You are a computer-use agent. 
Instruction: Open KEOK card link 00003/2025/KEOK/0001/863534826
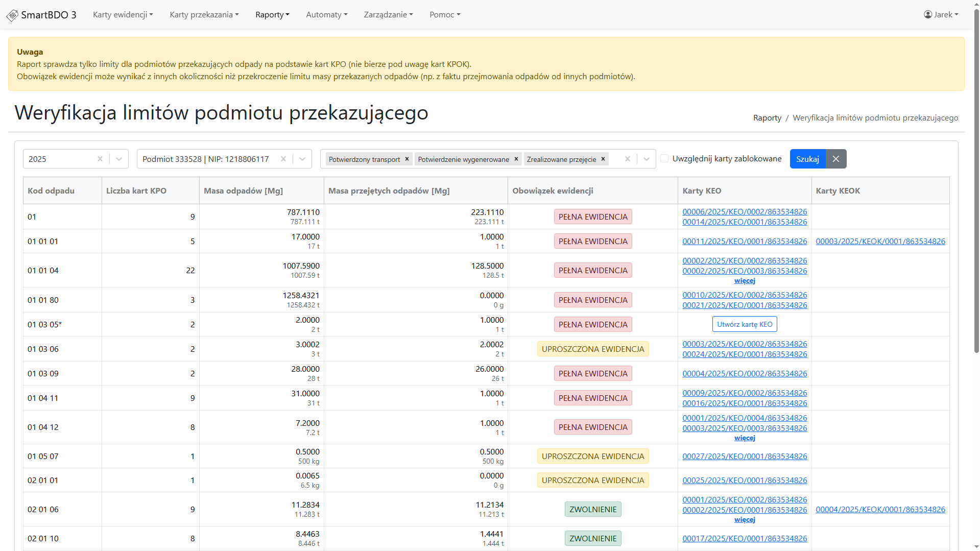click(x=880, y=242)
